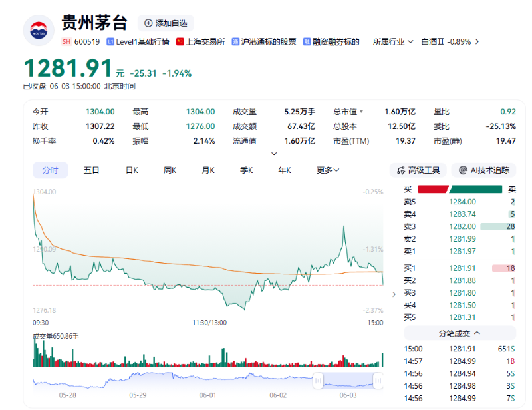
Task: Open the 总市值 dropdown arrow
Action: pyautogui.click(x=361, y=111)
